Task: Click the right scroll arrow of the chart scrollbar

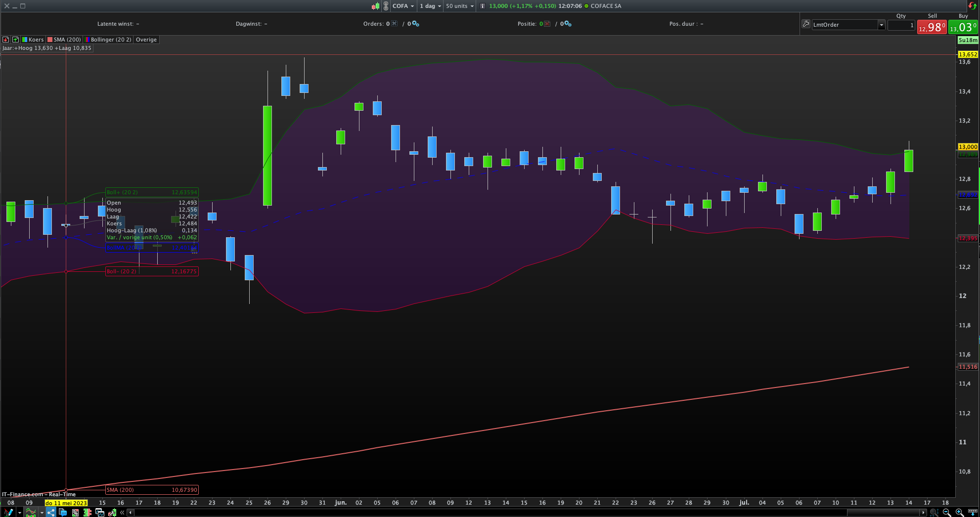Action: click(923, 513)
